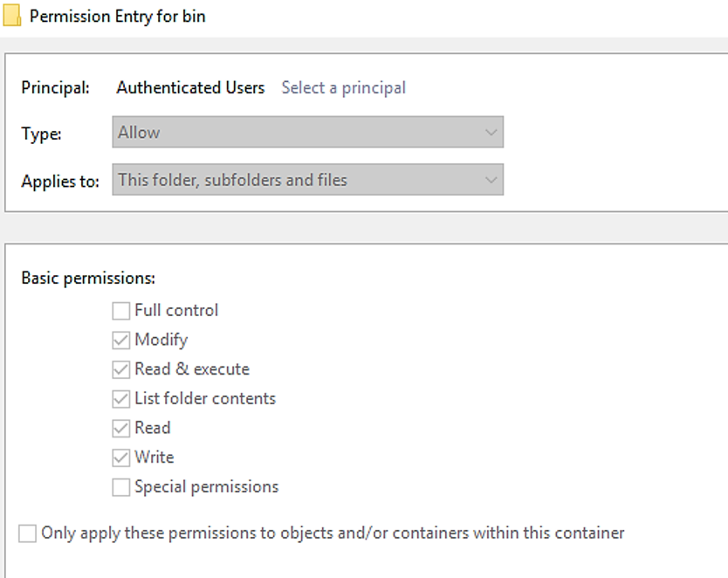Toggle the List folder contents checkbox
Viewport: 728px width, 578px height.
click(120, 398)
